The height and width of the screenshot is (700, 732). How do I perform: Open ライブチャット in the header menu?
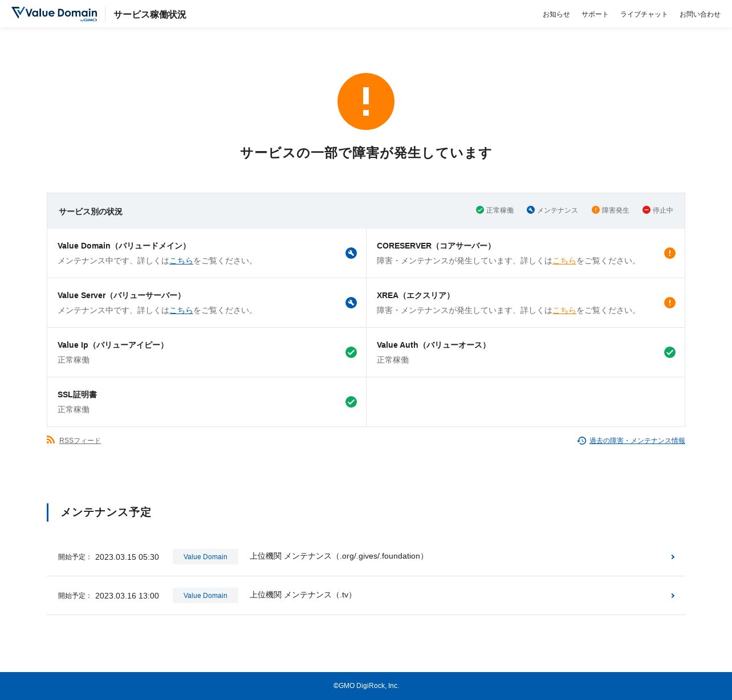[644, 14]
